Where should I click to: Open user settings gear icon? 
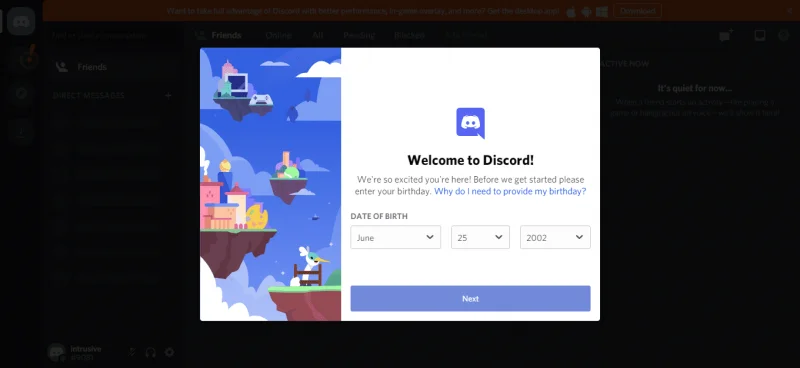click(169, 352)
